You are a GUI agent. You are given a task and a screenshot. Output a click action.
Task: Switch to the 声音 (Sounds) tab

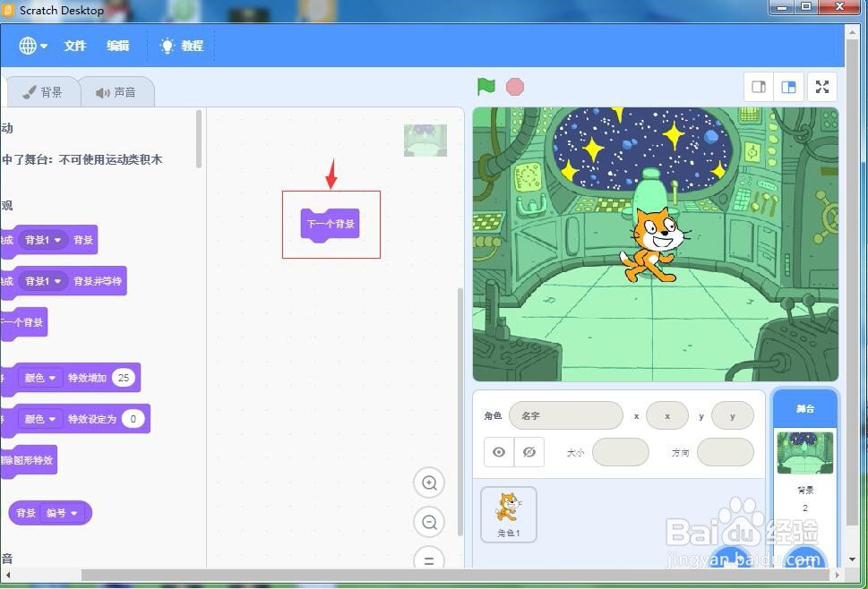[116, 92]
